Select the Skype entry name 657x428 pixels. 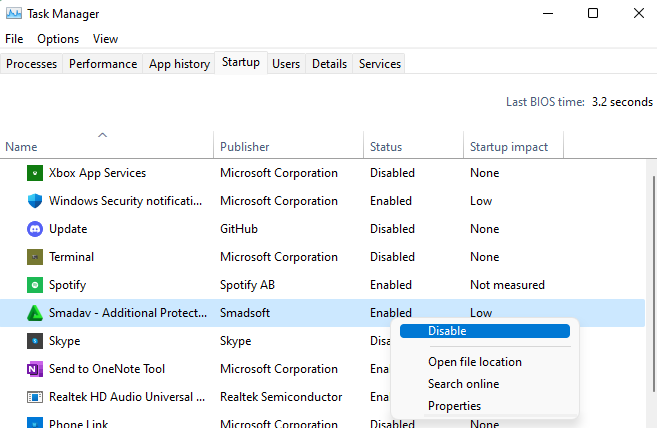click(65, 341)
